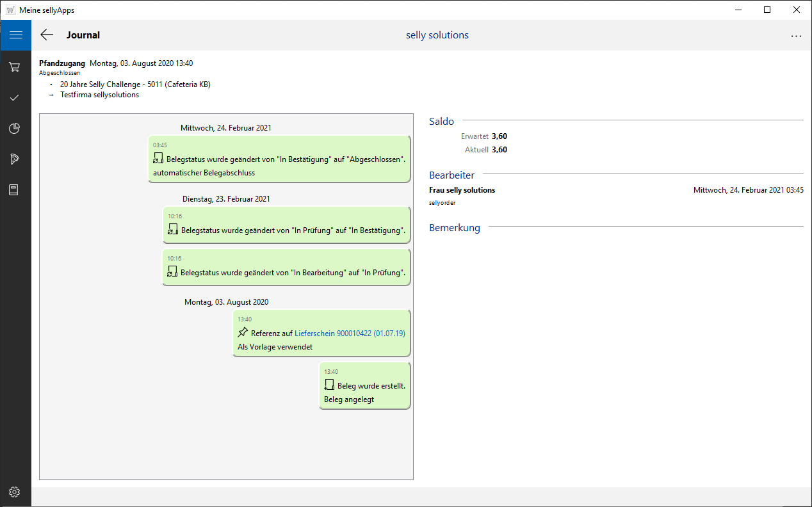Open the shopping cart section in sidebar
Screen dimensions: 812x507
point(15,67)
